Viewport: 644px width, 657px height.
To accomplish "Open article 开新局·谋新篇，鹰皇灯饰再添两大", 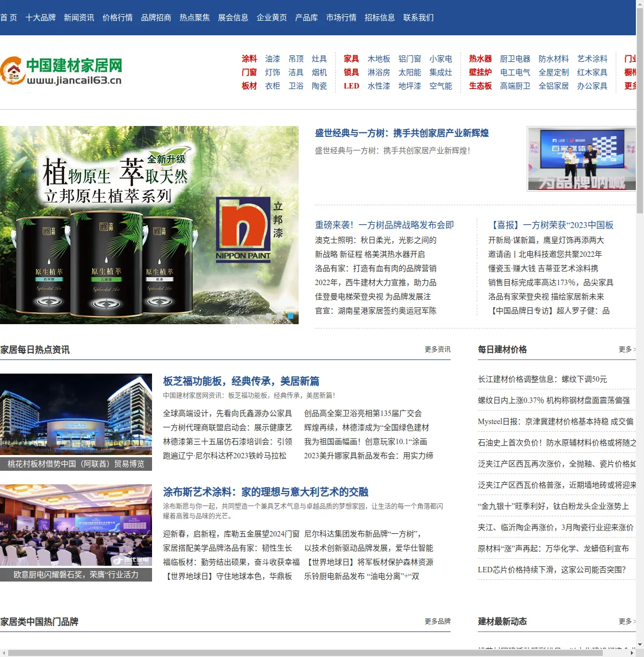I will tap(546, 240).
